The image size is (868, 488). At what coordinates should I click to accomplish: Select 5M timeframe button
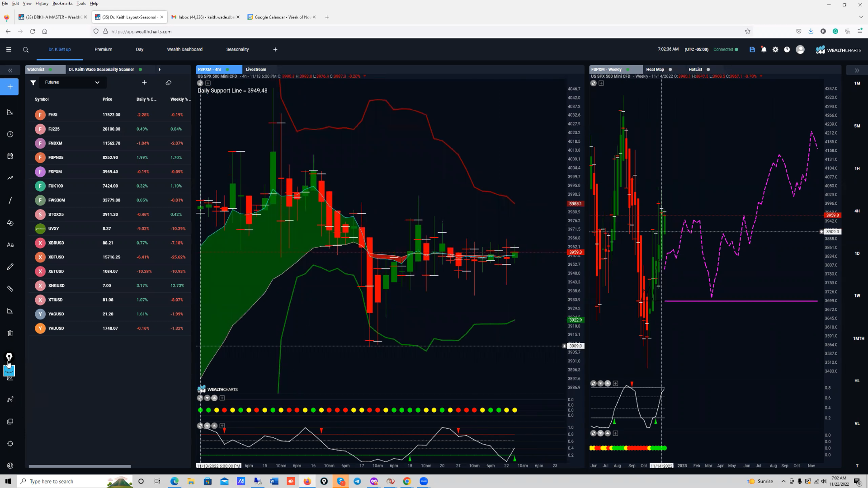click(x=857, y=126)
